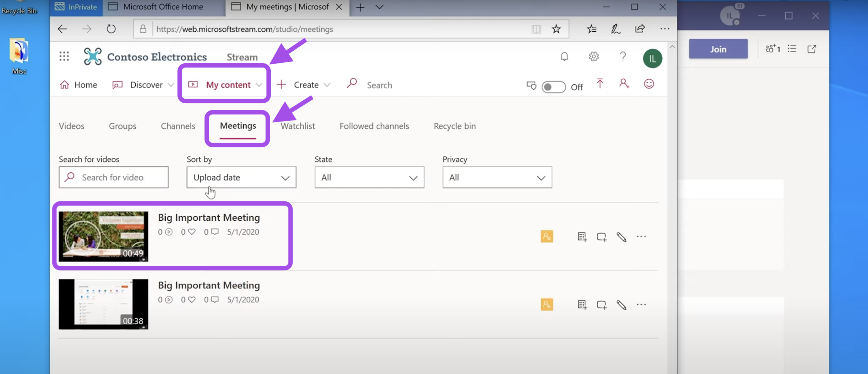Screen dimensions: 868x374
Task: Click the feedback smiley icon
Action: 649,84
